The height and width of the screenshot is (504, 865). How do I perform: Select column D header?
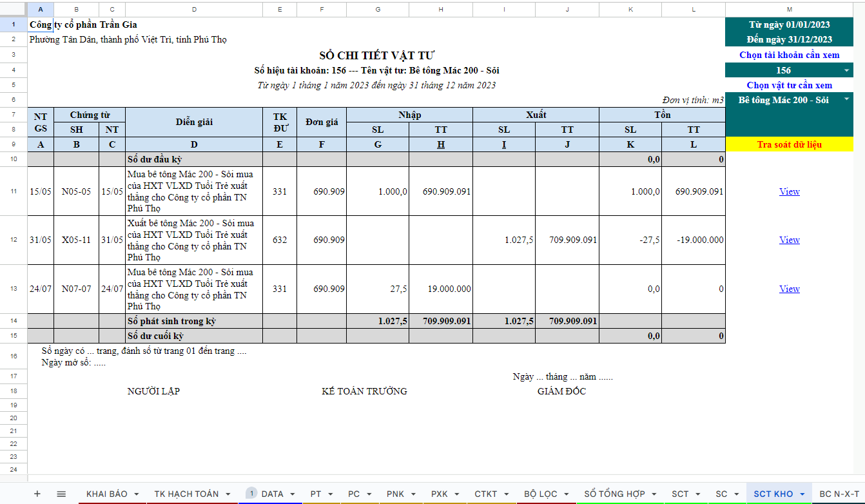tap(194, 10)
